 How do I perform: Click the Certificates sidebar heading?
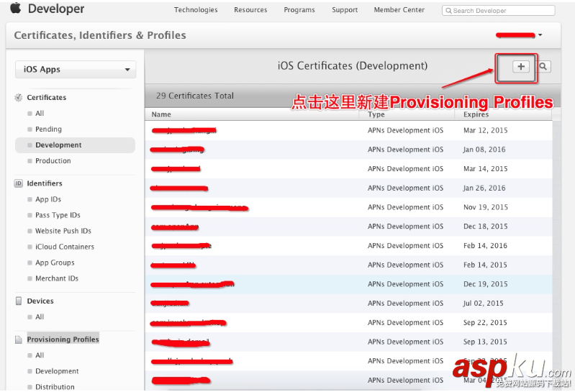[x=47, y=97]
